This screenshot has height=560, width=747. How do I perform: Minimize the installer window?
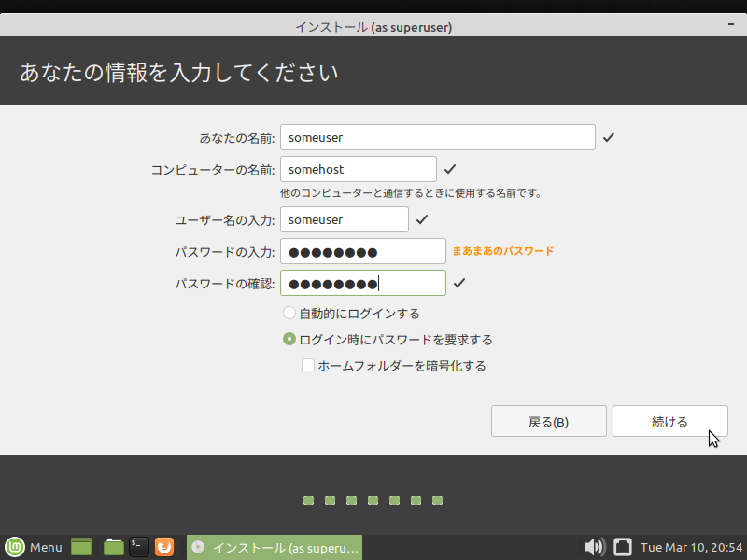click(x=731, y=24)
